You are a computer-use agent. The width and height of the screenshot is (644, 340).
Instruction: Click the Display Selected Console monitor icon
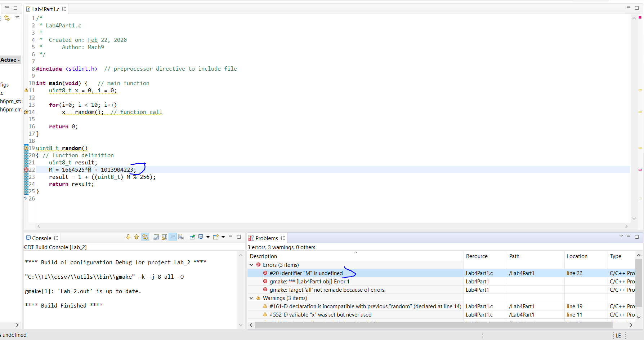pyautogui.click(x=201, y=237)
